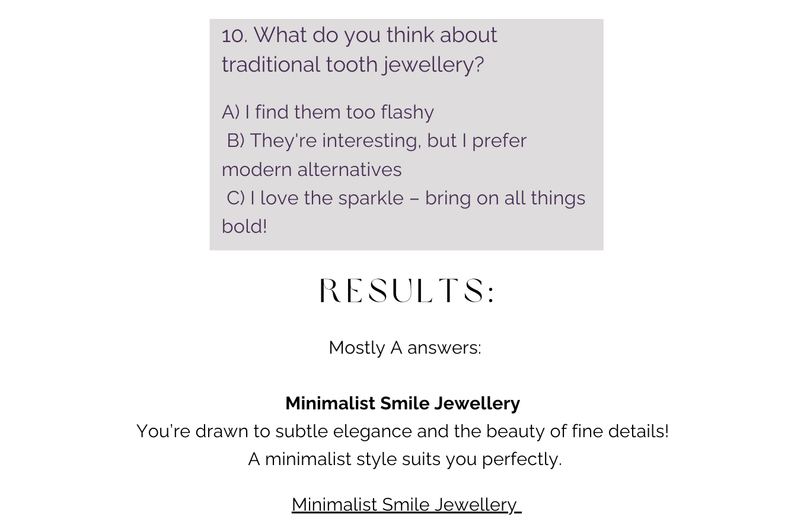Click the word 'flashy' in answer A
Screen dimensions: 810x532
[x=407, y=112]
